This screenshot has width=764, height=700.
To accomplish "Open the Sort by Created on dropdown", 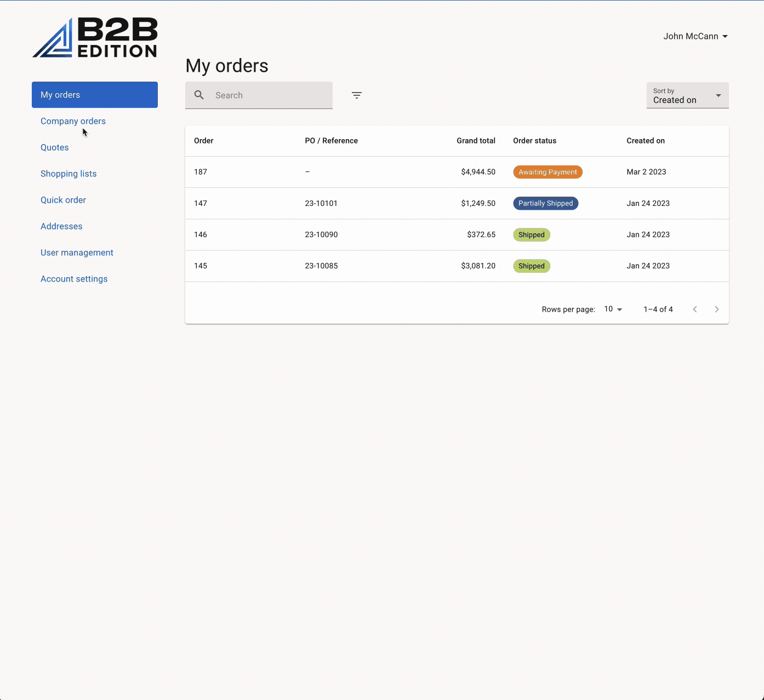I will coord(687,95).
